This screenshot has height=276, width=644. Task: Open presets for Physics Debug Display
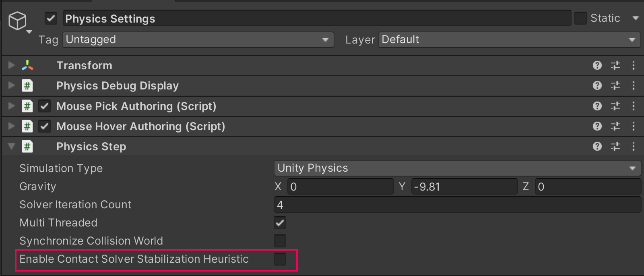(615, 85)
